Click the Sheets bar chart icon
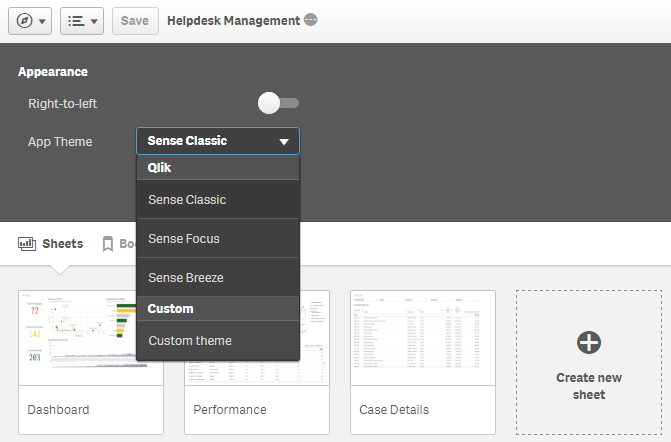The image size is (671, 442). [x=26, y=244]
